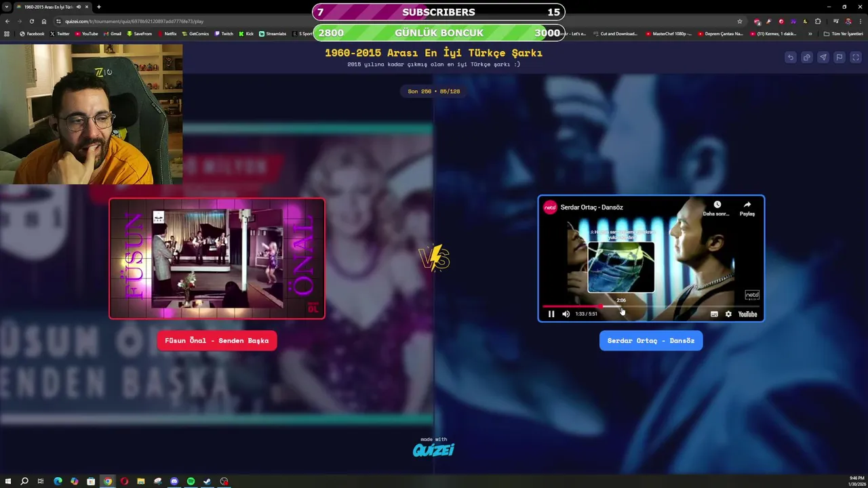Click the quizei.com address bar

(x=400, y=21)
